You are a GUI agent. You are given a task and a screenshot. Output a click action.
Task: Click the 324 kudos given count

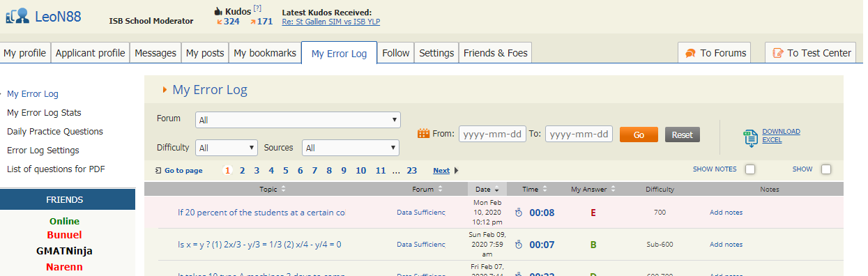(x=231, y=22)
